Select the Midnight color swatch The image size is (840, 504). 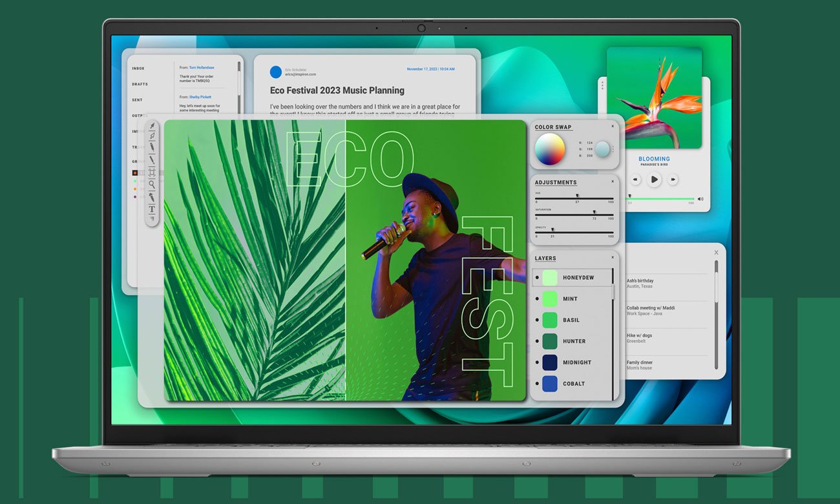550,362
